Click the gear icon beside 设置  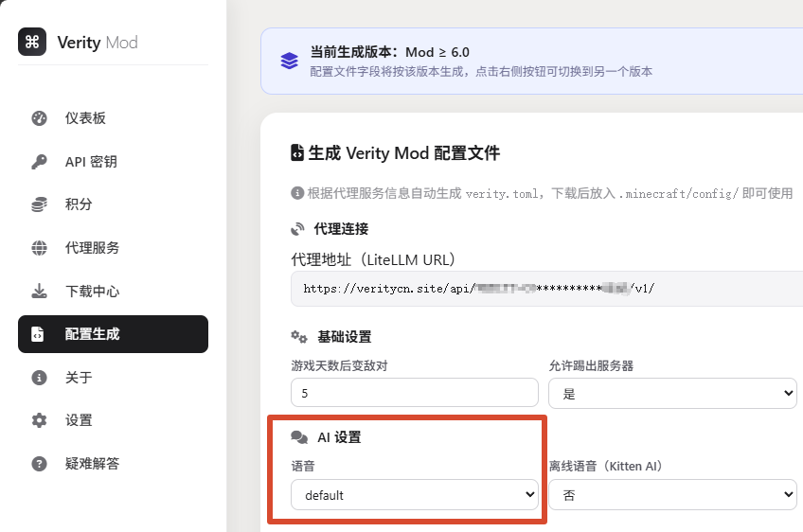(39, 420)
